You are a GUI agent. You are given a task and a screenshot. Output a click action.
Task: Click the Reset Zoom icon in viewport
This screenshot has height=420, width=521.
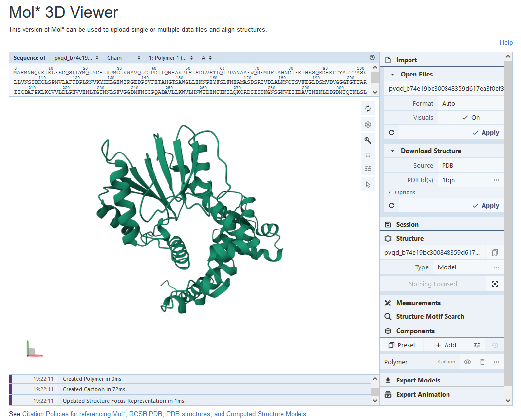click(368, 109)
